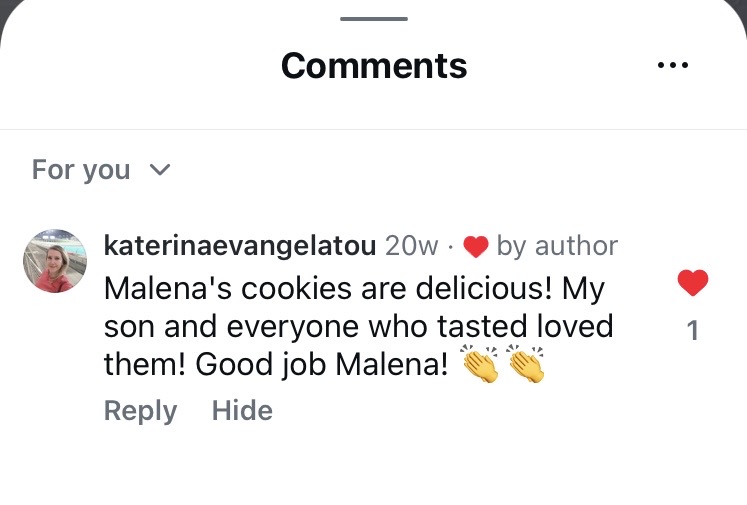Hide the comment from katerinaevangelatou
The height and width of the screenshot is (505, 747).
(x=242, y=411)
